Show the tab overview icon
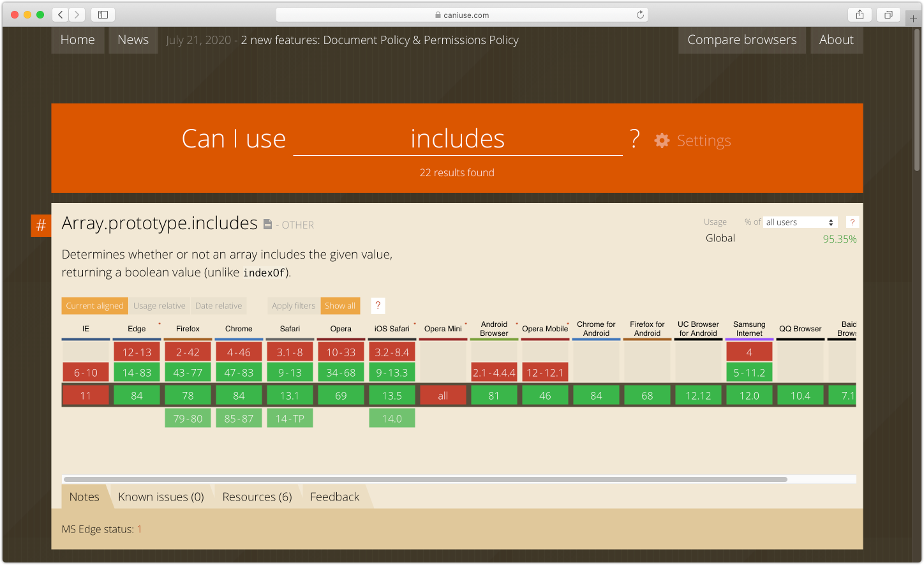Viewport: 924px width, 565px height. (x=888, y=15)
